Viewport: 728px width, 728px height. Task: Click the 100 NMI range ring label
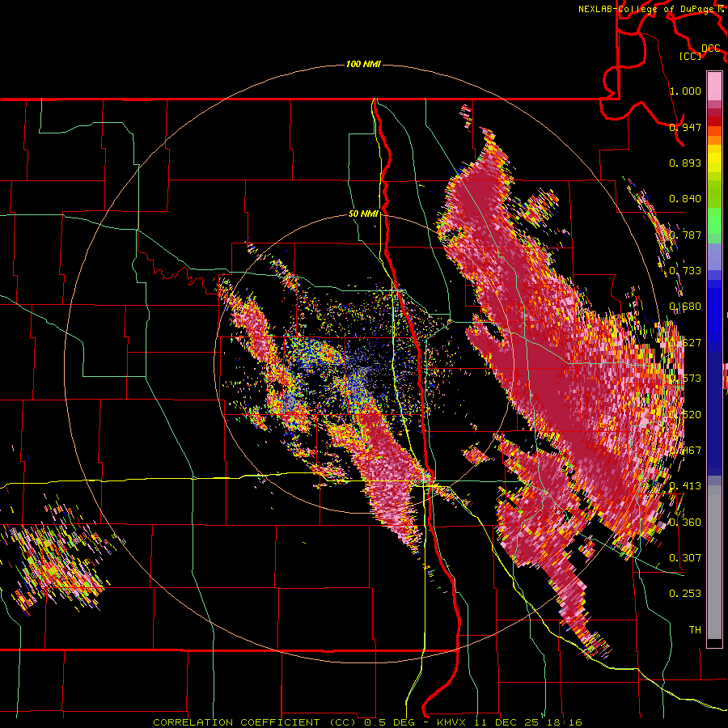click(363, 64)
